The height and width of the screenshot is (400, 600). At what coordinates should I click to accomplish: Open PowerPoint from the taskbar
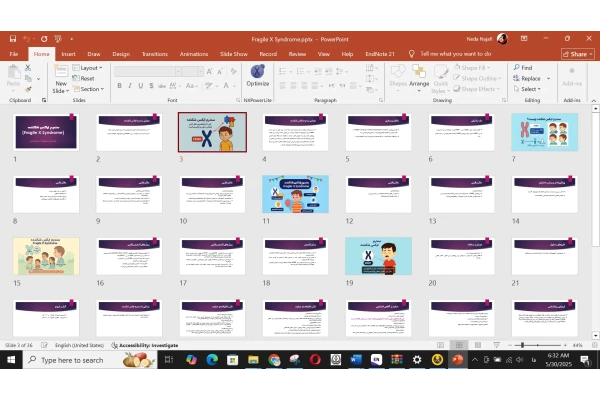pos(457,359)
